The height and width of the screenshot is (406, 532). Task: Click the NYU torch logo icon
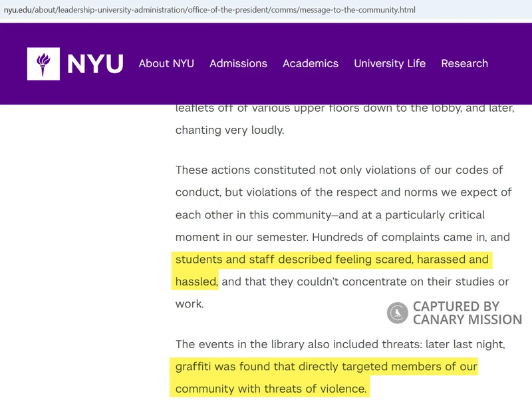(43, 64)
